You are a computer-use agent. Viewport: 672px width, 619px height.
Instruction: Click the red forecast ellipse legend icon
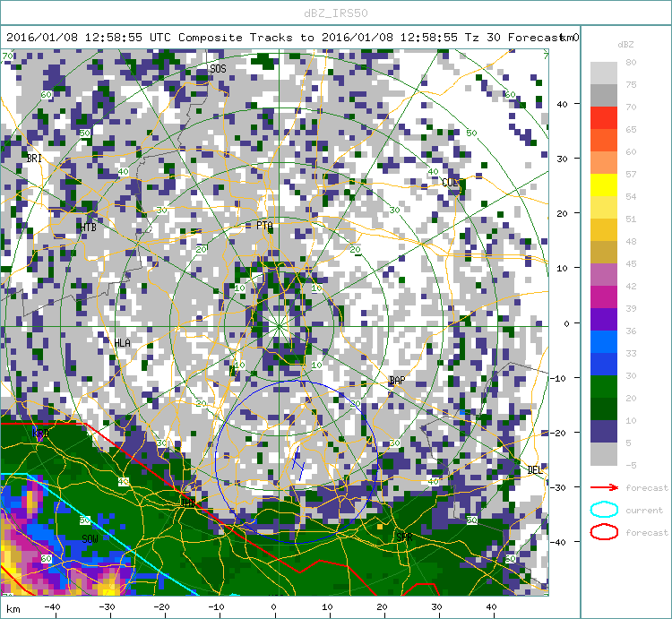point(604,532)
